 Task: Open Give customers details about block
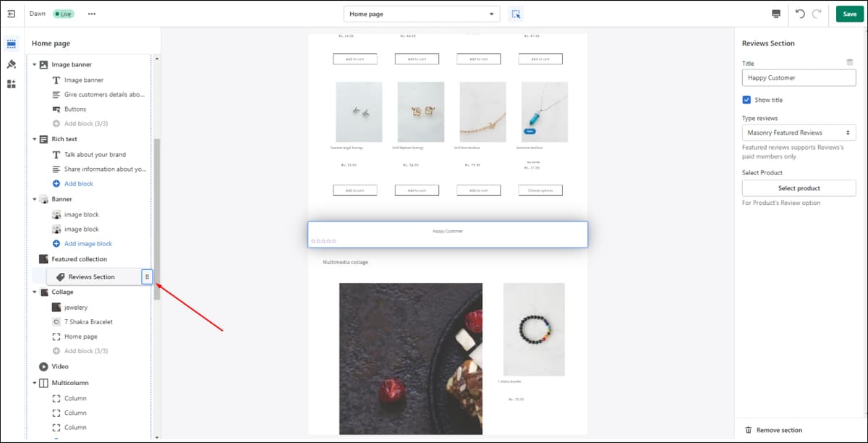point(105,95)
